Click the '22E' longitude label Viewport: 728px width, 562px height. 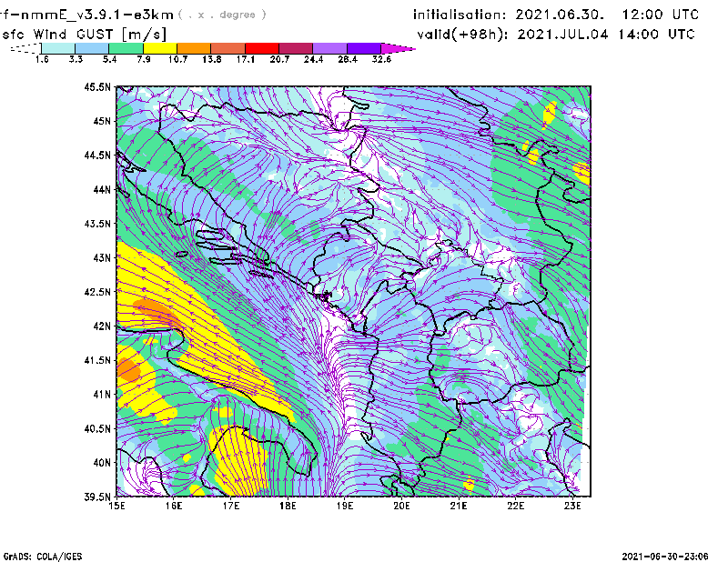tap(516, 506)
